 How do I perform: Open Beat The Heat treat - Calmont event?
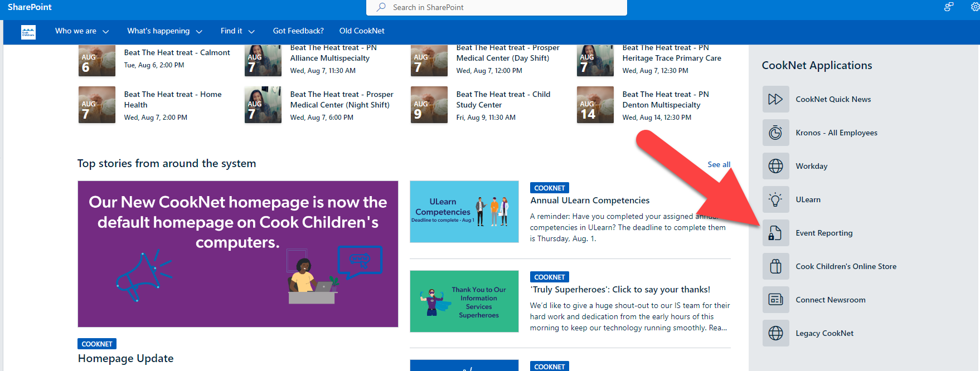[177, 52]
